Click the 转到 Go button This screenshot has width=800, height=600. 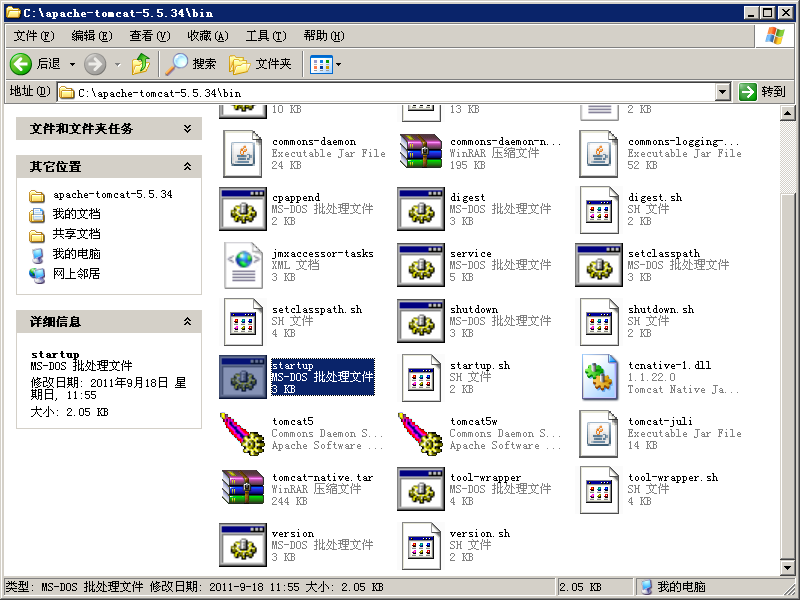[x=763, y=92]
